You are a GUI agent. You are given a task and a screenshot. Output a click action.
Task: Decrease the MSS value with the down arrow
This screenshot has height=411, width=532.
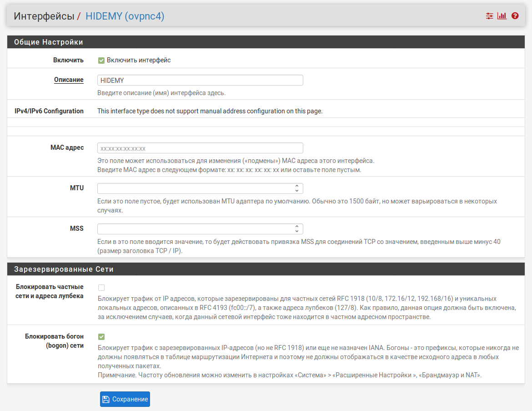pyautogui.click(x=296, y=231)
